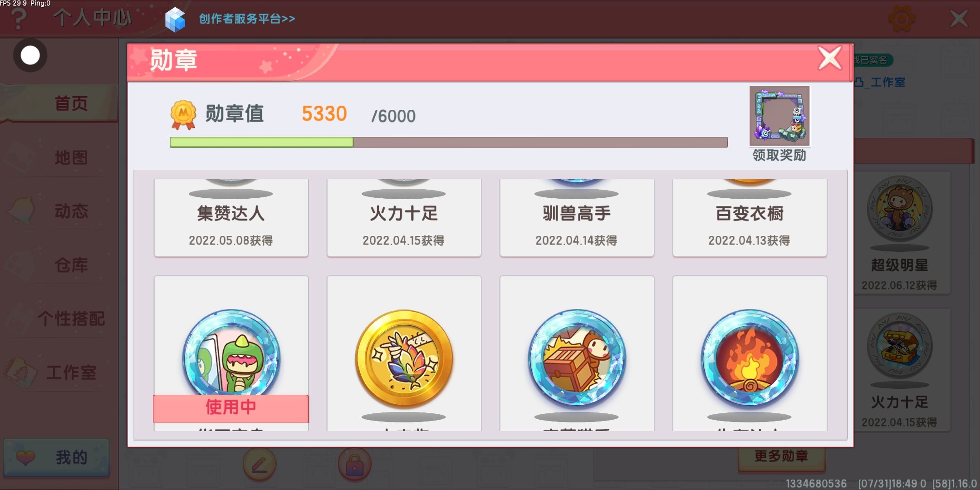The width and height of the screenshot is (980, 490).
Task: Open the settings gear icon
Action: (x=901, y=18)
